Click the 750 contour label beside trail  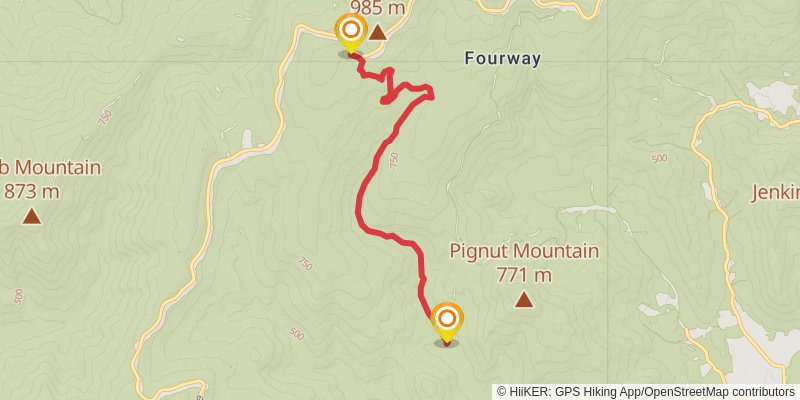pyautogui.click(x=393, y=160)
